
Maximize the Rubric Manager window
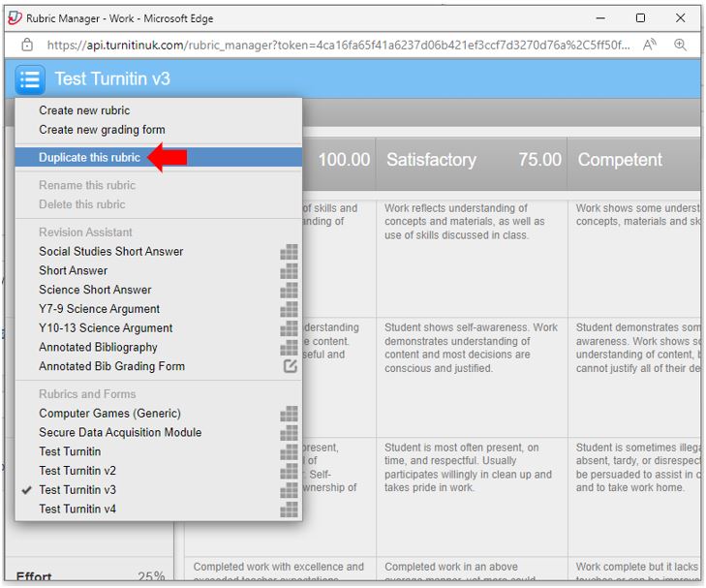640,18
